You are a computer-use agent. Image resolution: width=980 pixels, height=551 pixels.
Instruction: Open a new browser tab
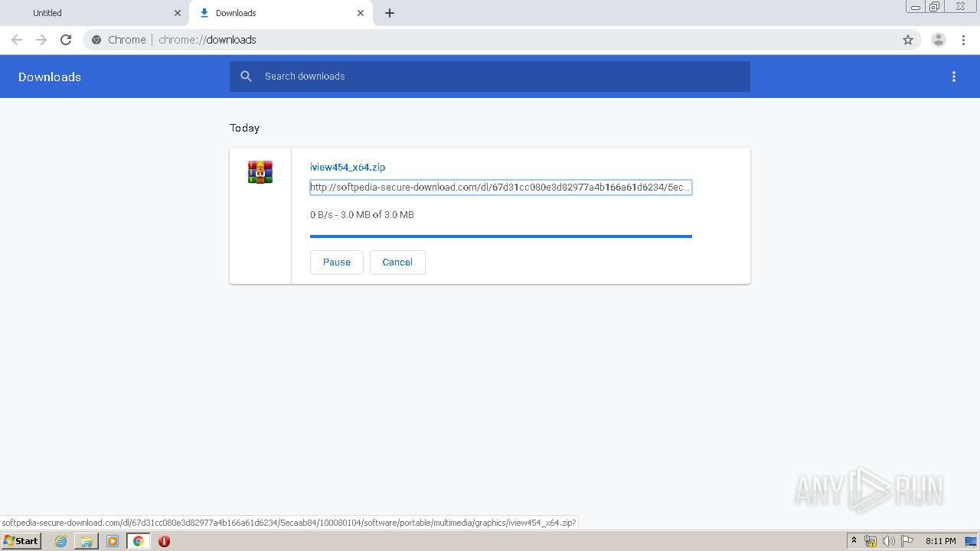coord(390,13)
